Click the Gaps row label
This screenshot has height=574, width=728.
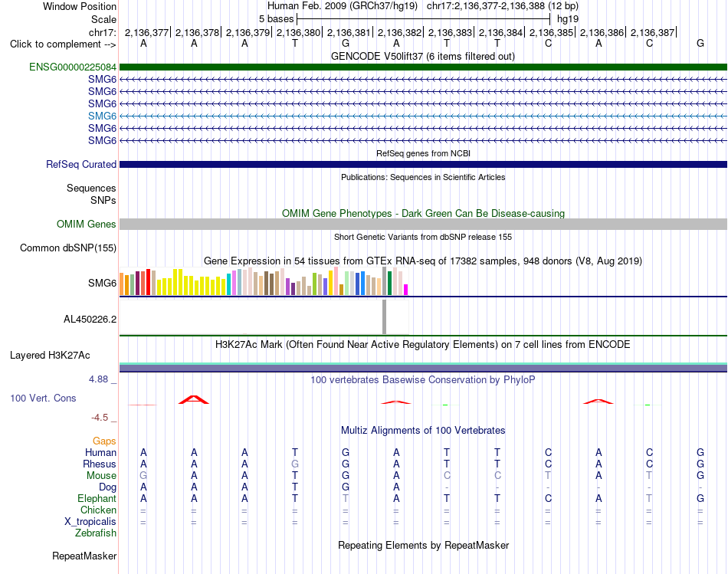tap(104, 441)
